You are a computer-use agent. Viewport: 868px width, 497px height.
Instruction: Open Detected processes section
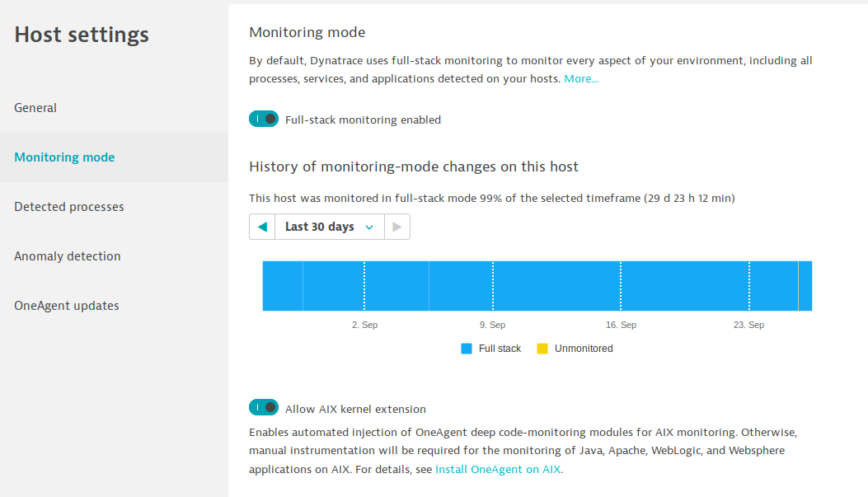tap(69, 207)
